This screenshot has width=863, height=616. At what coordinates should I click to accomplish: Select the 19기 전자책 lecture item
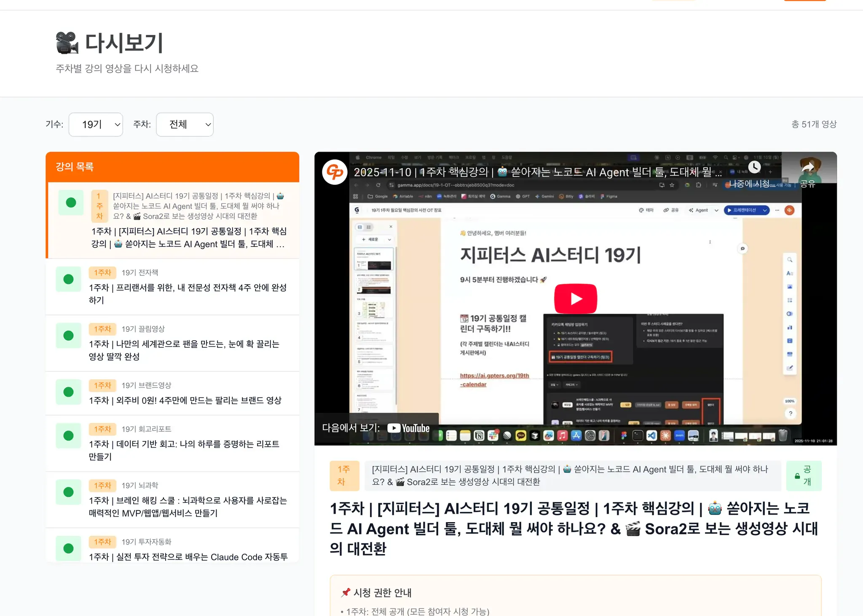pyautogui.click(x=172, y=286)
